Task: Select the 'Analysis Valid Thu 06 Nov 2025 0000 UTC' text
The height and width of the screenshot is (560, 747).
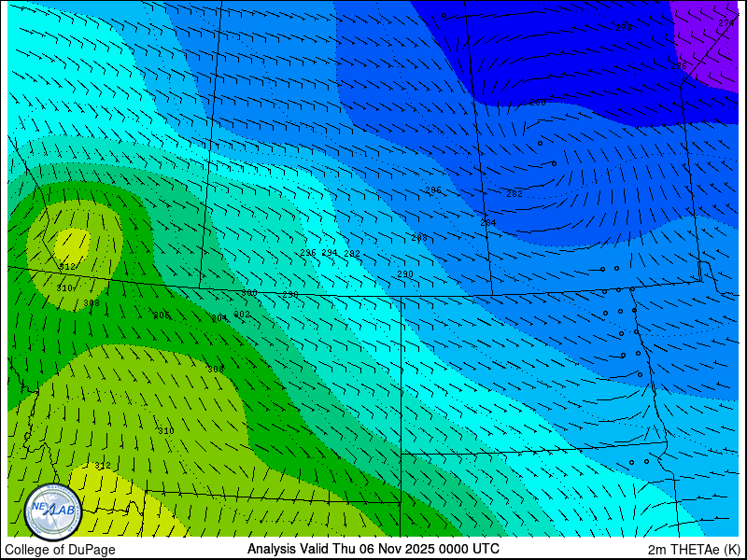Action: point(373,549)
